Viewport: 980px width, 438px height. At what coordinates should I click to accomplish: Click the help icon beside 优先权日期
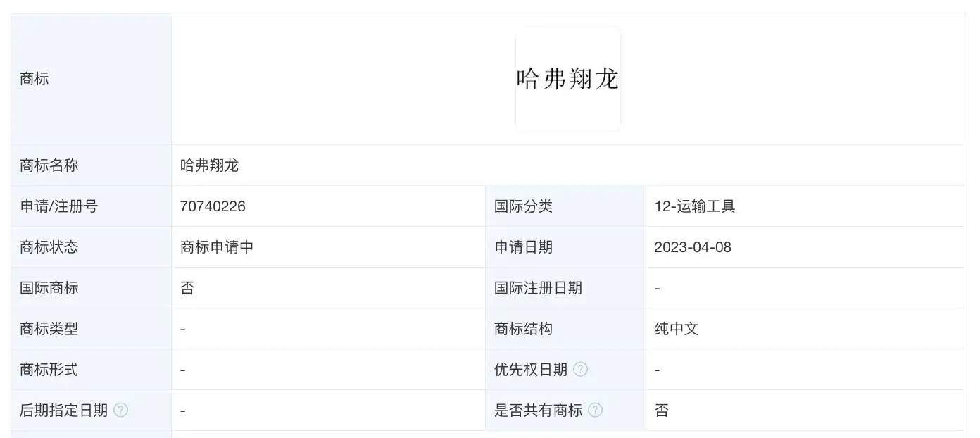(580, 369)
